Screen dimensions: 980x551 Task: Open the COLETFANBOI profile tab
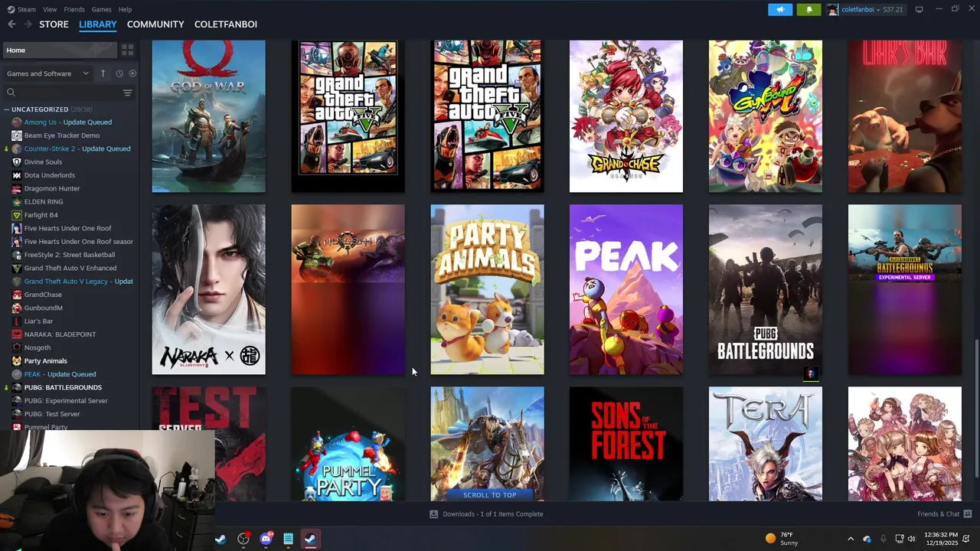click(226, 24)
